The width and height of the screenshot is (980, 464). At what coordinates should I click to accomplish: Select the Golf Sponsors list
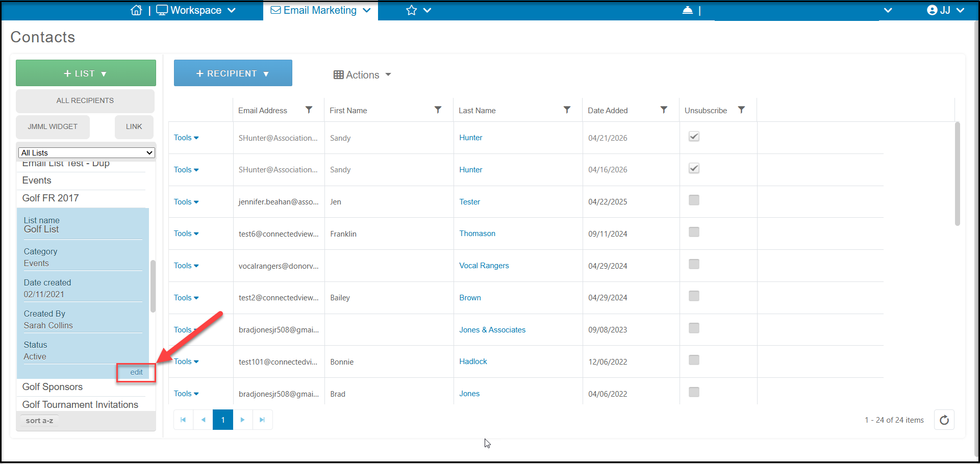(x=53, y=387)
